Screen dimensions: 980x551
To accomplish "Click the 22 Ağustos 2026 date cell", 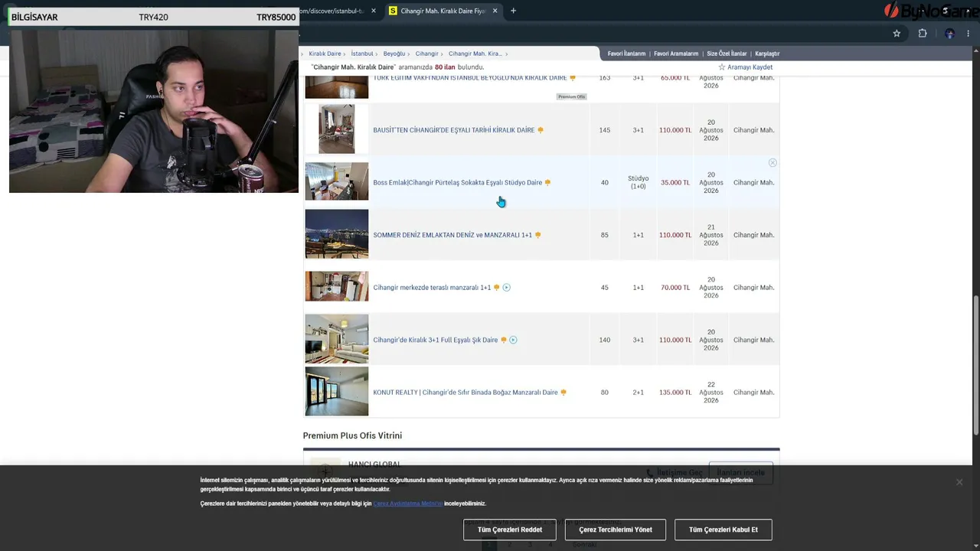I will (x=711, y=393).
